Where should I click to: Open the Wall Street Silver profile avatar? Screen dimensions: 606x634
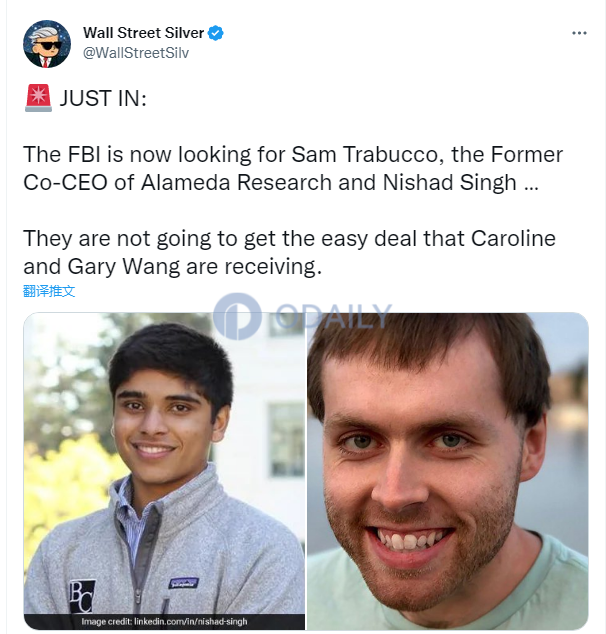coord(47,44)
